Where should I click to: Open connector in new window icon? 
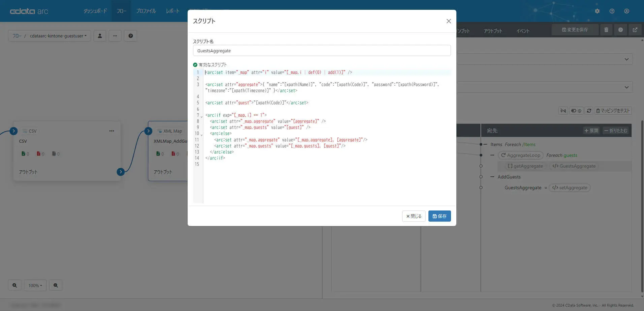tap(635, 30)
